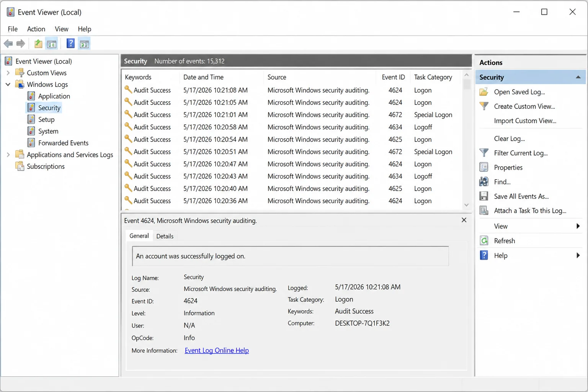588x392 pixels.
Task: Click the Forwarded Events log icon
Action: (31, 143)
